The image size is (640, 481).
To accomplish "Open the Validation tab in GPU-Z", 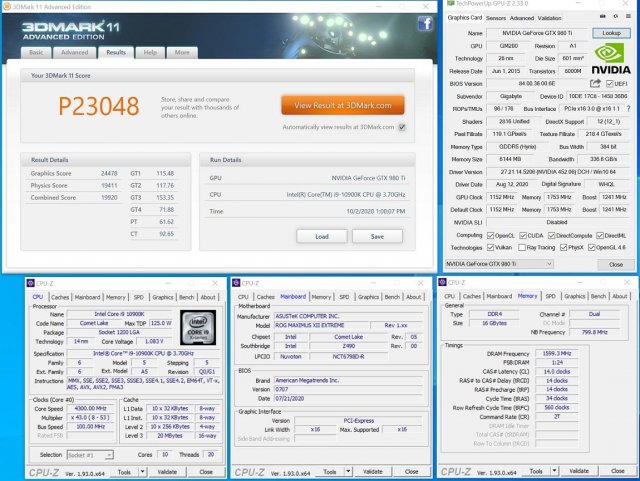I will point(549,18).
